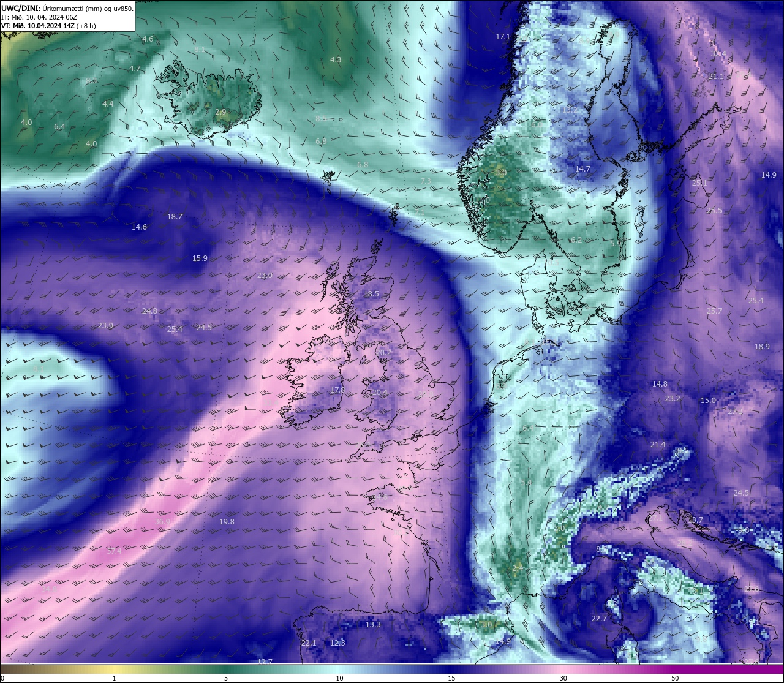The width and height of the screenshot is (784, 683).
Task: Click the 22.7 value in the Mediterranean
Action: pos(599,619)
